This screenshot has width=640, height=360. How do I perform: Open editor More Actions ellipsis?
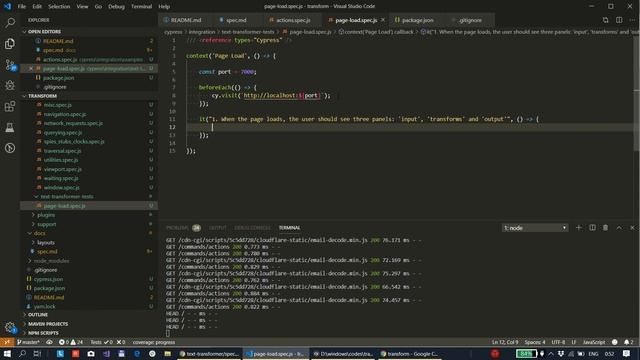(633, 20)
